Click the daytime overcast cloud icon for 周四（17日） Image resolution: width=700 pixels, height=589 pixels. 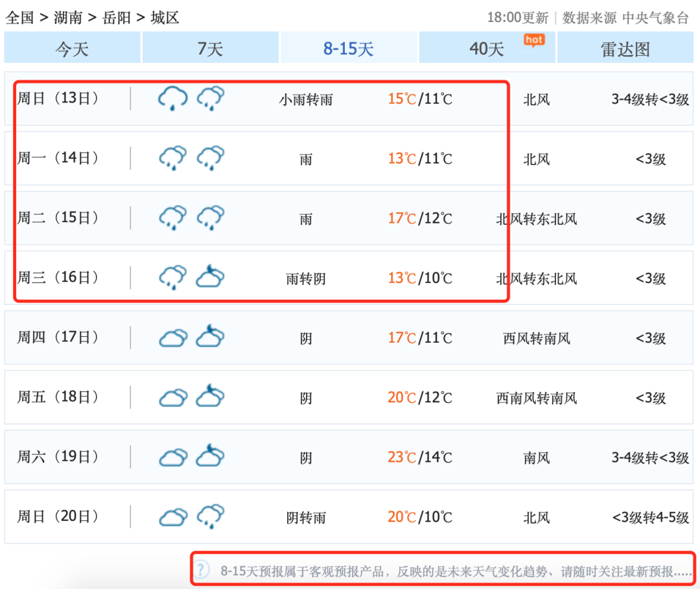pos(172,338)
